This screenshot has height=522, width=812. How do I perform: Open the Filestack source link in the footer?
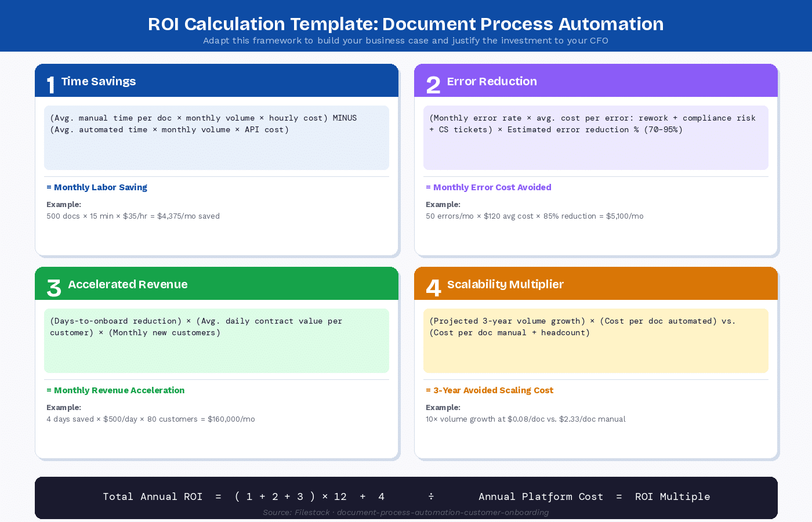[406, 512]
